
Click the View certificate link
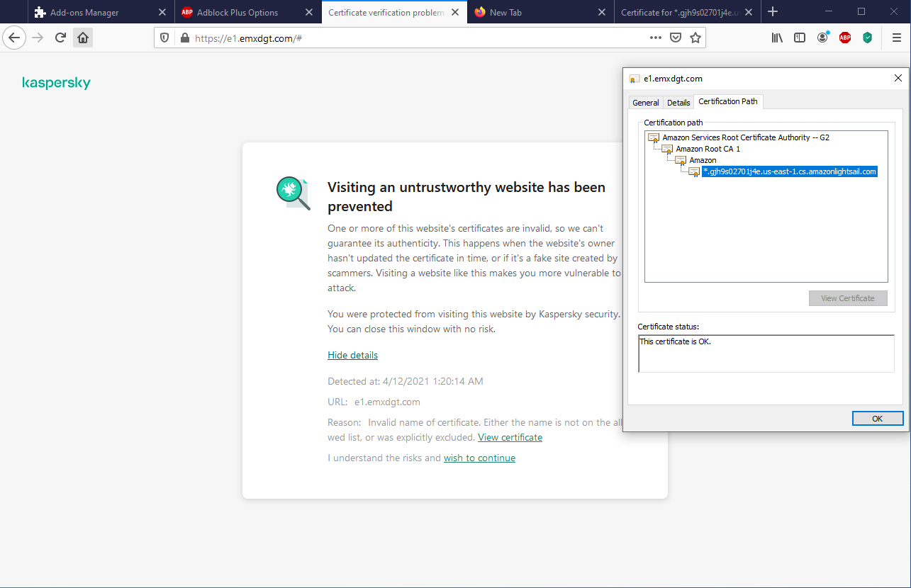point(510,437)
